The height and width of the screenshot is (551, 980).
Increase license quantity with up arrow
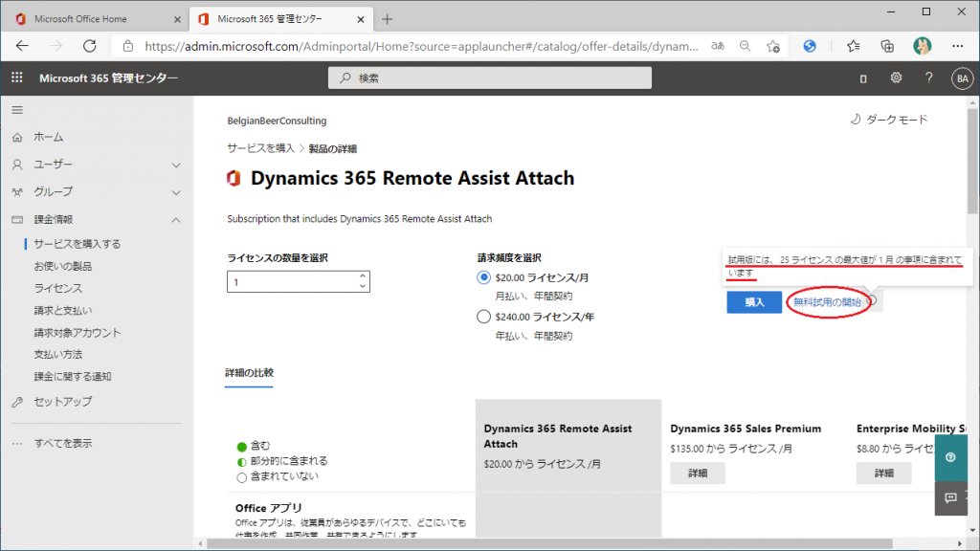pyautogui.click(x=363, y=276)
